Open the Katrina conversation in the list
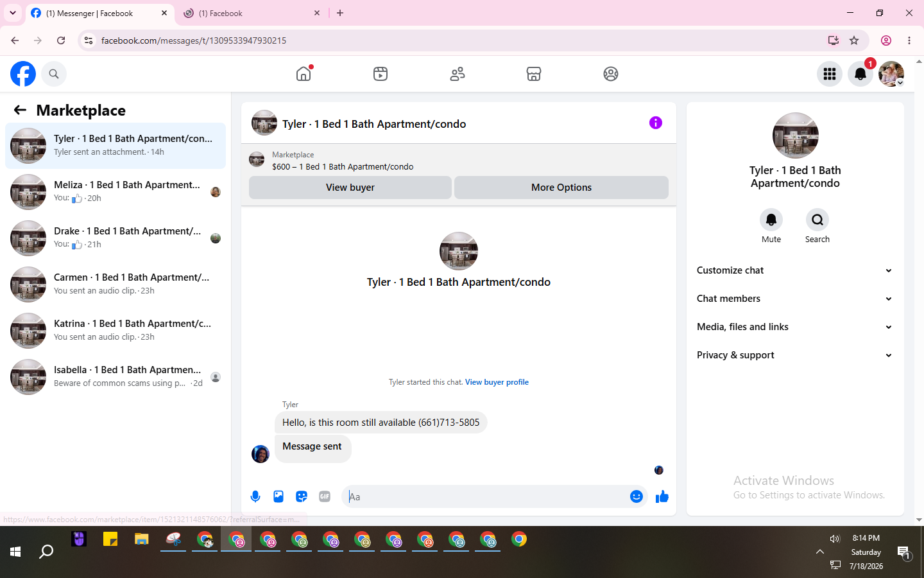Screen dimensions: 924x578 click(116, 331)
